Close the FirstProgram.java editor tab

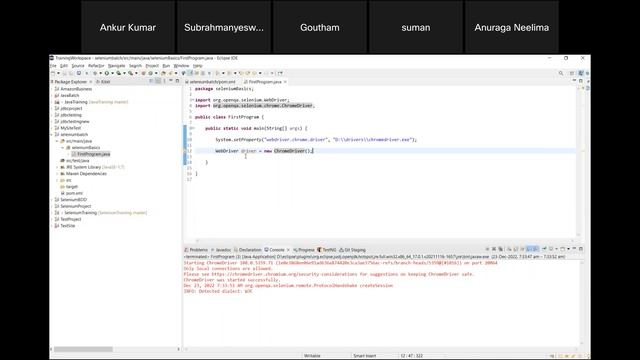285,82
